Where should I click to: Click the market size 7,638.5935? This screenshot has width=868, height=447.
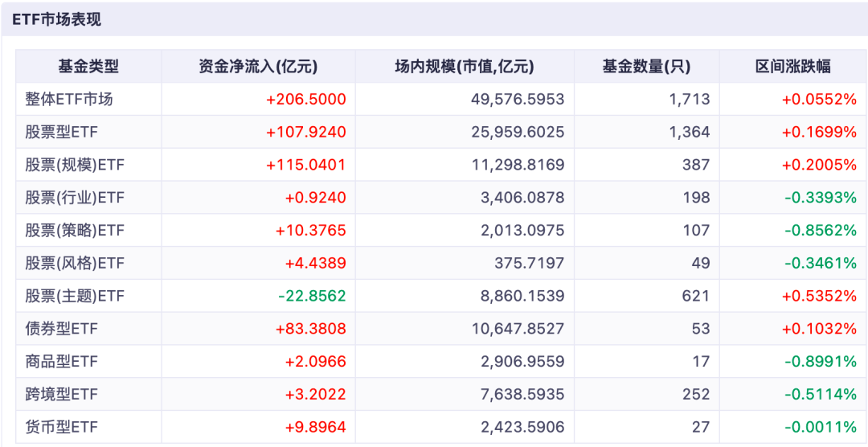[522, 395]
